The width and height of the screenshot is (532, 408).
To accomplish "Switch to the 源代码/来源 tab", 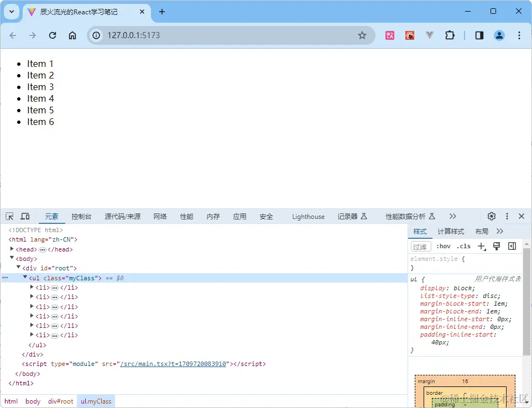I will 122,216.
